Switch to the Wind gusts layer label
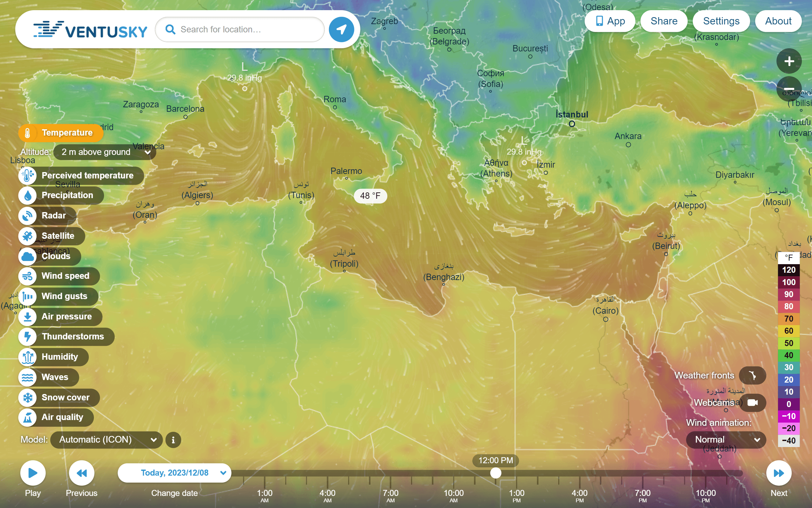The width and height of the screenshot is (812, 508). coord(64,296)
